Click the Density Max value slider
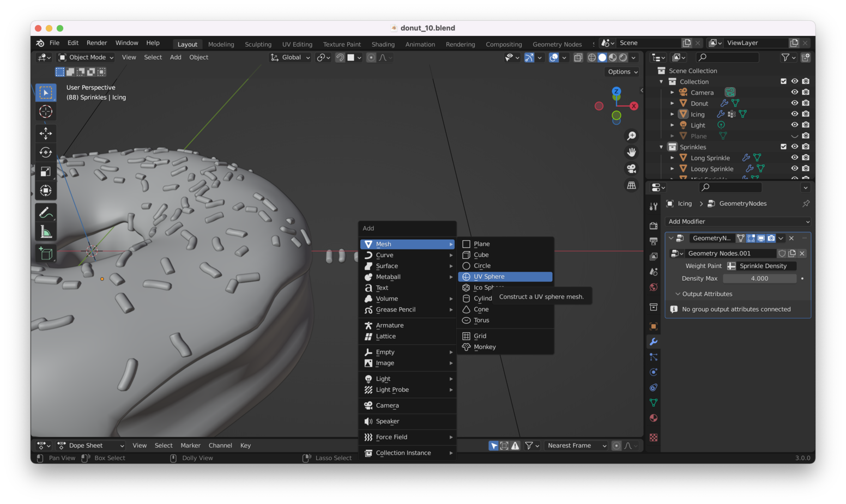Viewport: 846px width, 504px height. point(759,278)
